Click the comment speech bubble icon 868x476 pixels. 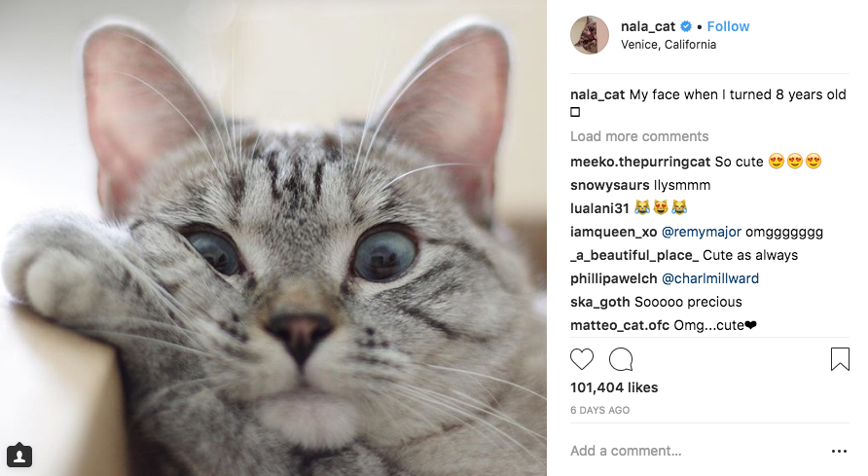tap(621, 359)
